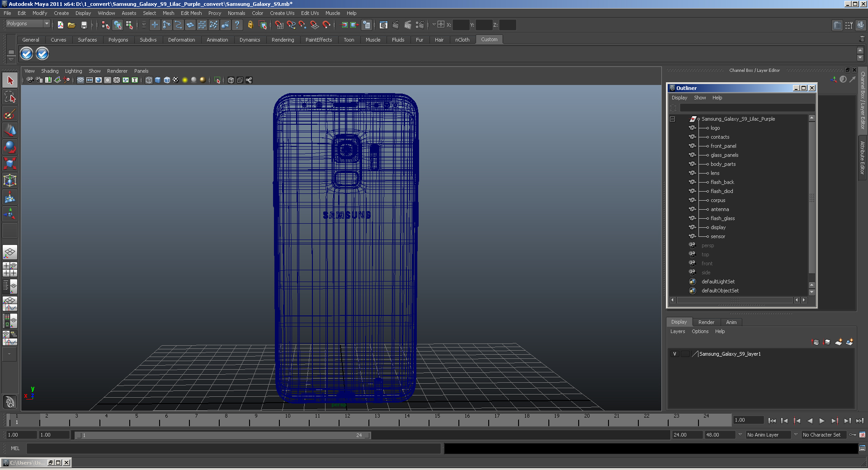Create layer from selected objects icon
868x470 pixels.
(x=849, y=342)
